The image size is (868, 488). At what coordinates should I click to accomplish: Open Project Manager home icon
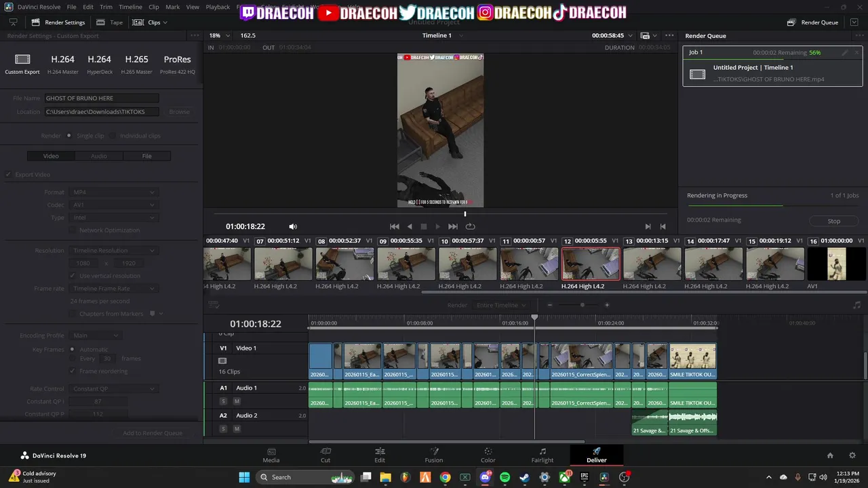click(830, 455)
